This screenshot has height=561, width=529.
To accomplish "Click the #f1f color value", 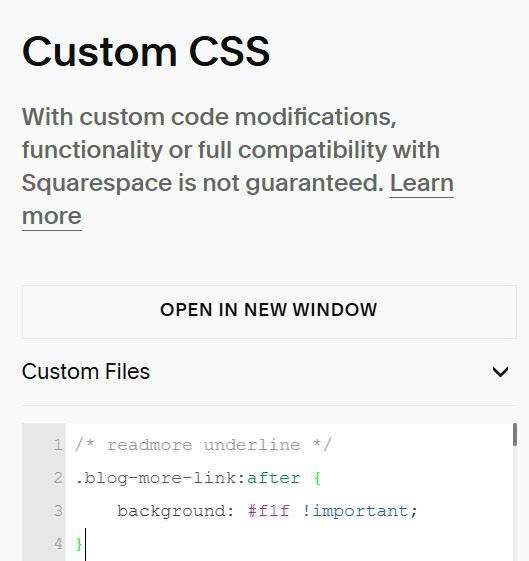I will (x=269, y=511).
